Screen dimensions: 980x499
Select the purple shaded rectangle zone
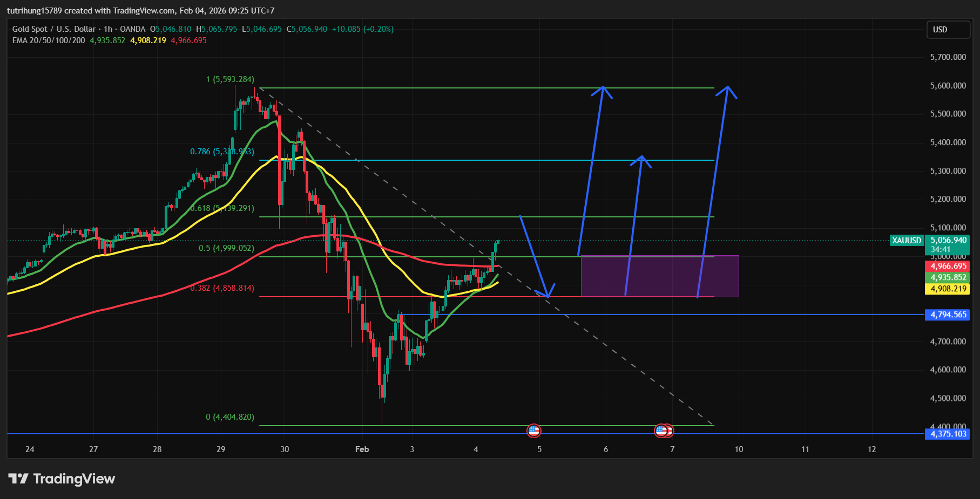pos(659,276)
